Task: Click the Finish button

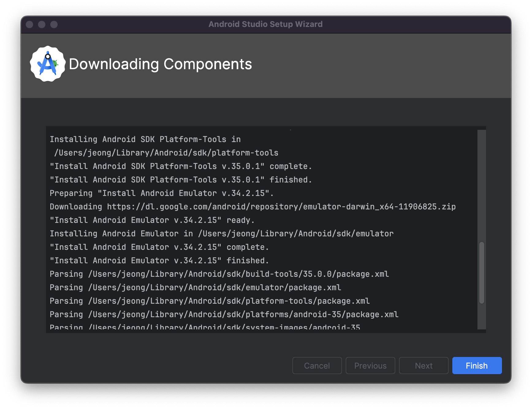Action: tap(477, 366)
